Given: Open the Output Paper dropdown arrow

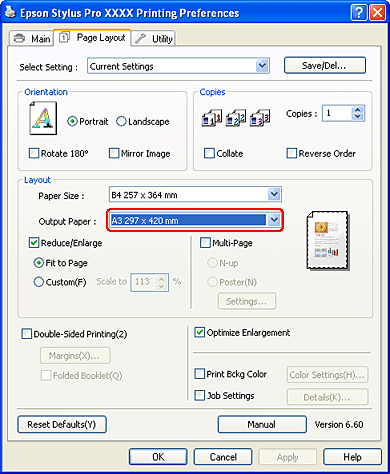Looking at the screenshot, I should click(x=274, y=220).
